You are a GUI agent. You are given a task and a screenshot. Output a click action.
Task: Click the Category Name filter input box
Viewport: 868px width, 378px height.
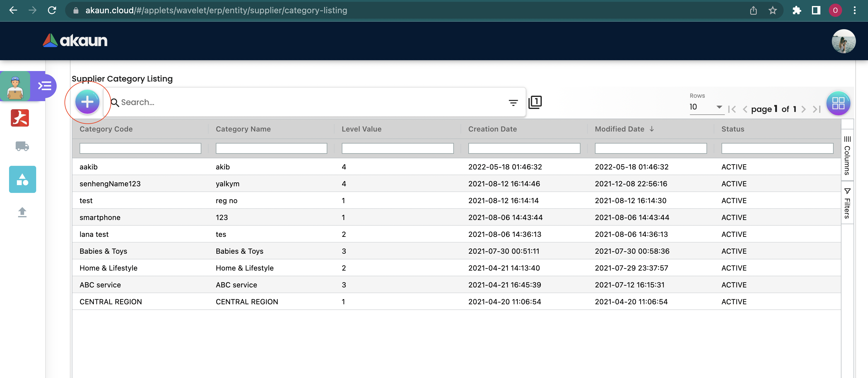[271, 148]
